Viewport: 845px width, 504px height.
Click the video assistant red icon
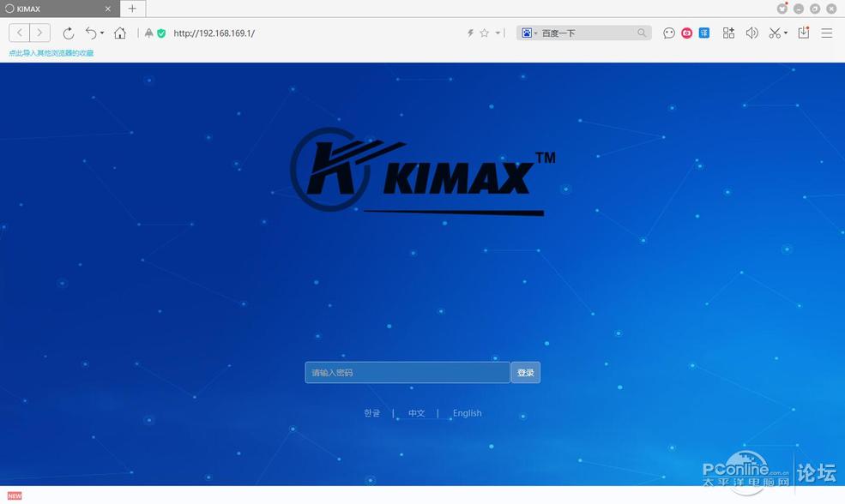click(686, 33)
